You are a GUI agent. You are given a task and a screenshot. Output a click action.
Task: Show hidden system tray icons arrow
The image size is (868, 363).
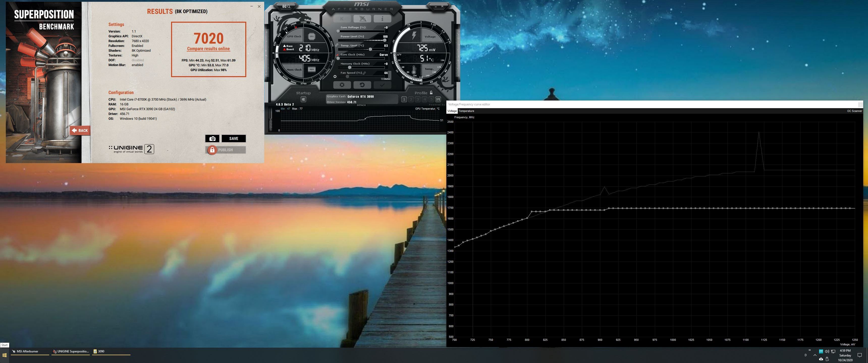coord(815,355)
